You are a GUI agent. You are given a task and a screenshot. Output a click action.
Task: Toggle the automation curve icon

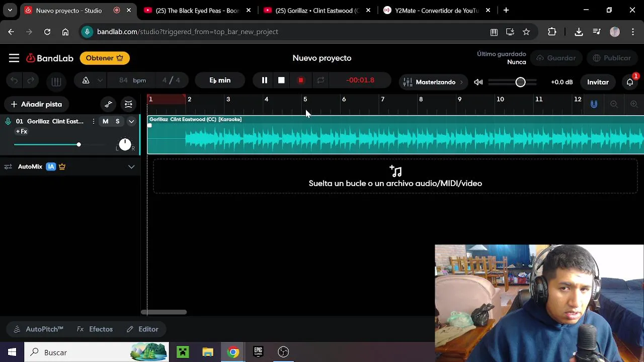click(108, 104)
